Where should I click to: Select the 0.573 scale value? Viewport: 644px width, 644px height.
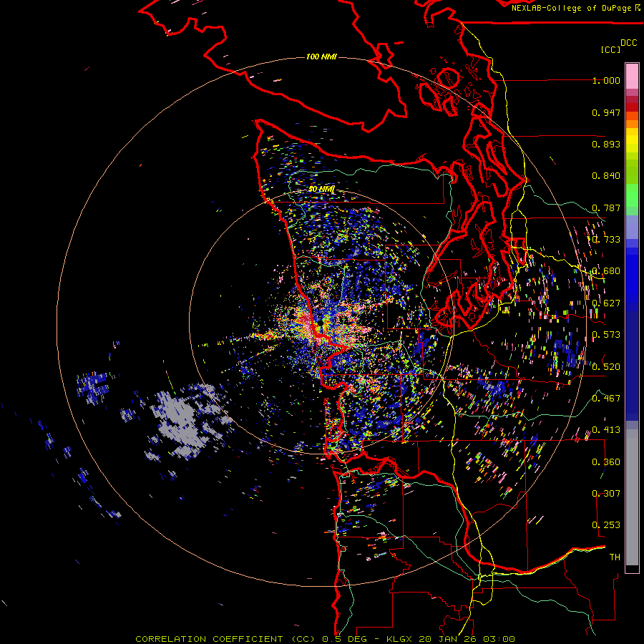[606, 335]
